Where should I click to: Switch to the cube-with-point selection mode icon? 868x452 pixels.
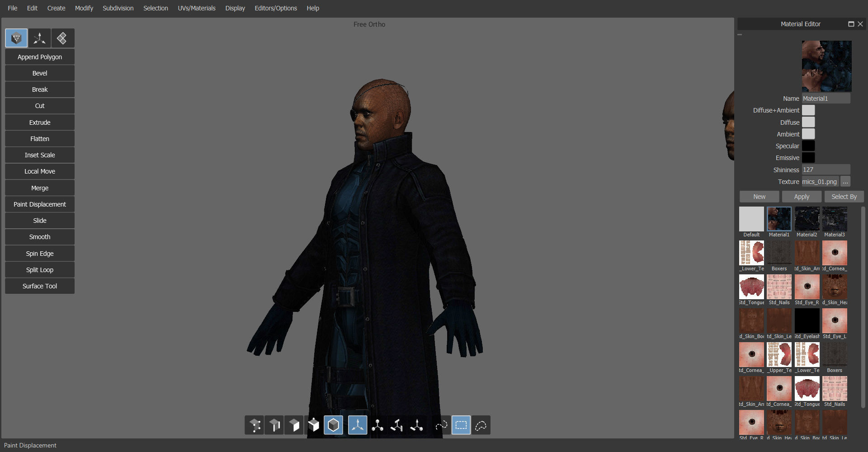(313, 425)
